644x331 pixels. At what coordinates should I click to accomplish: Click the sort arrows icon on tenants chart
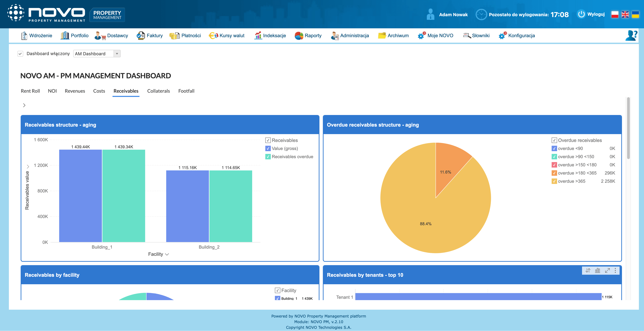588,271
